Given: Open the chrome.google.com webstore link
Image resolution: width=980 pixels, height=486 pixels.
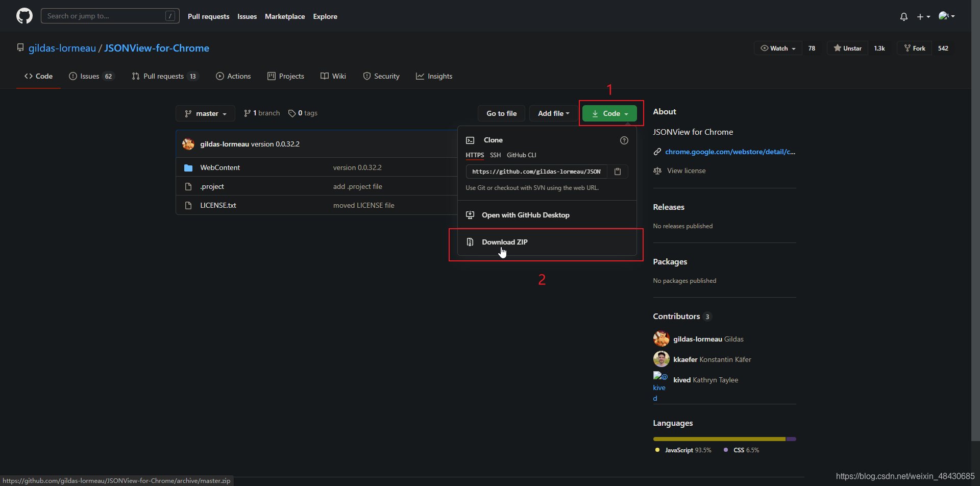Looking at the screenshot, I should click(730, 152).
